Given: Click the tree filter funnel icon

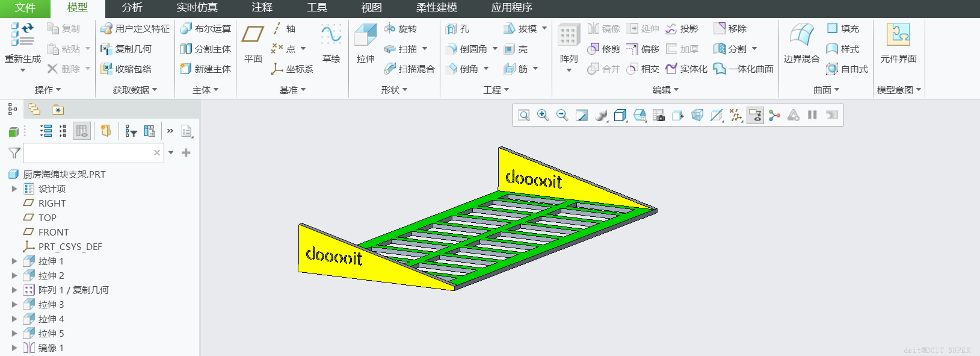Looking at the screenshot, I should [14, 153].
